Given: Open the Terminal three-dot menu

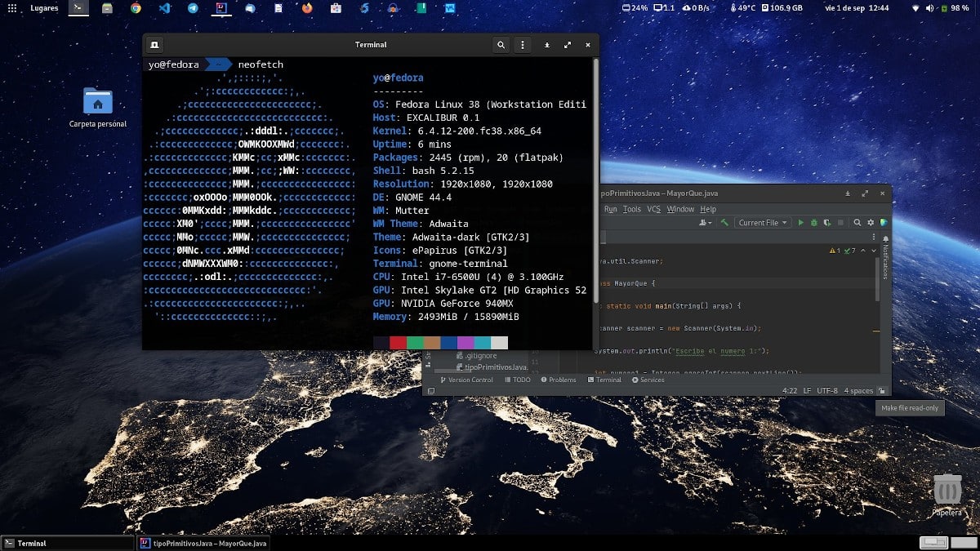Looking at the screenshot, I should [x=523, y=45].
